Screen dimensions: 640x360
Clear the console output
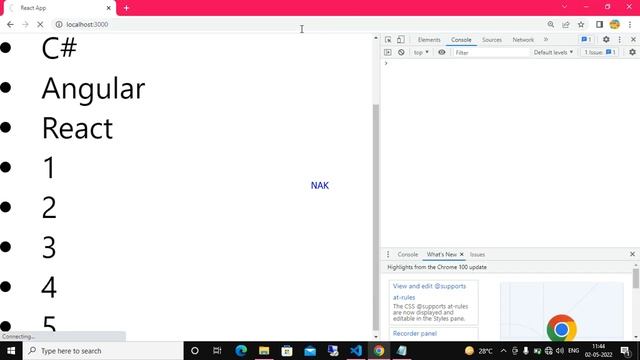click(x=401, y=52)
